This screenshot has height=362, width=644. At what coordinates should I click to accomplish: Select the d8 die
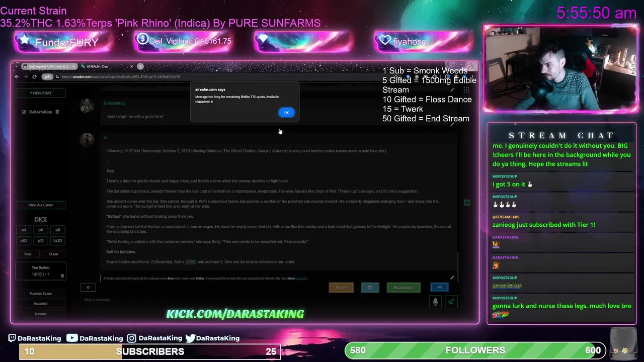click(x=58, y=230)
